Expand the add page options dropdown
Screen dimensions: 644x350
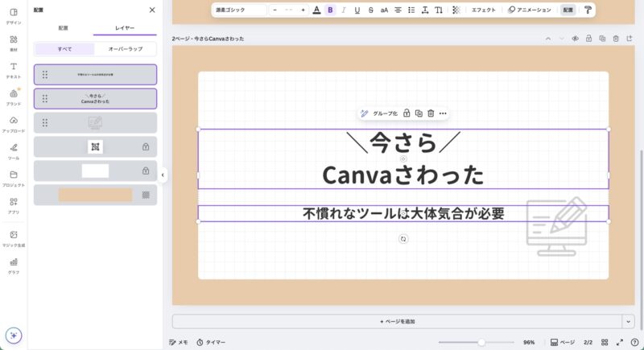[629, 322]
